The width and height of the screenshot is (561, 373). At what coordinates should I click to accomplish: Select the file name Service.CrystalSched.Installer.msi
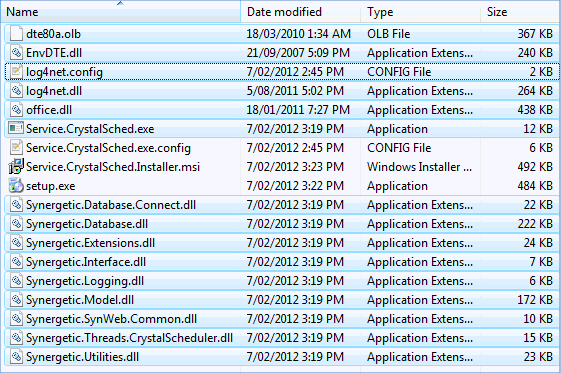click(113, 167)
